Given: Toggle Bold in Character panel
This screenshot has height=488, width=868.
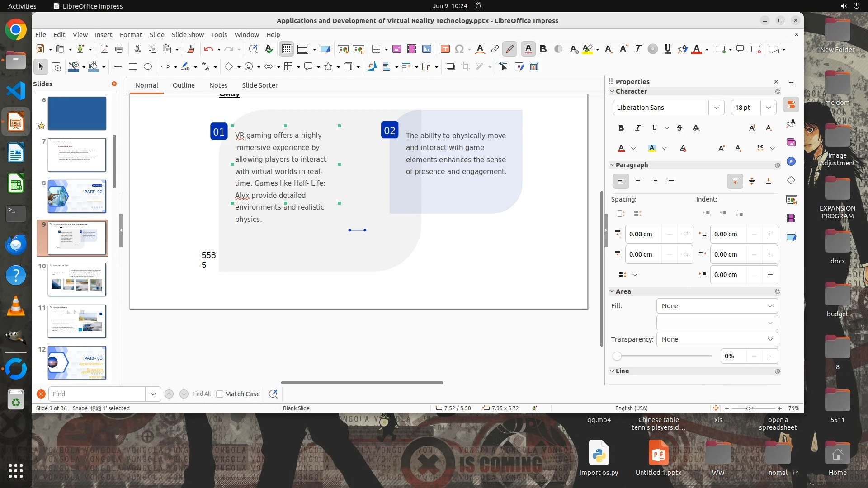Looking at the screenshot, I should click(621, 128).
